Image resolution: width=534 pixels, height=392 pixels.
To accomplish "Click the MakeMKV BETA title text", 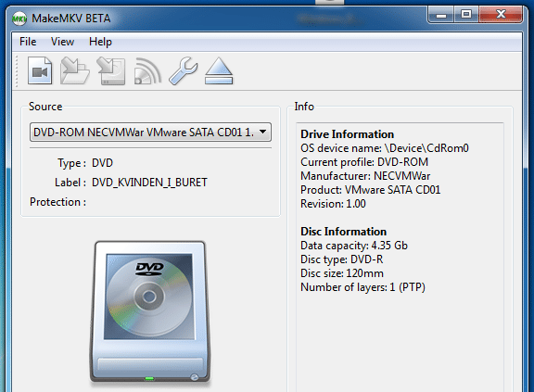I will [71, 19].
